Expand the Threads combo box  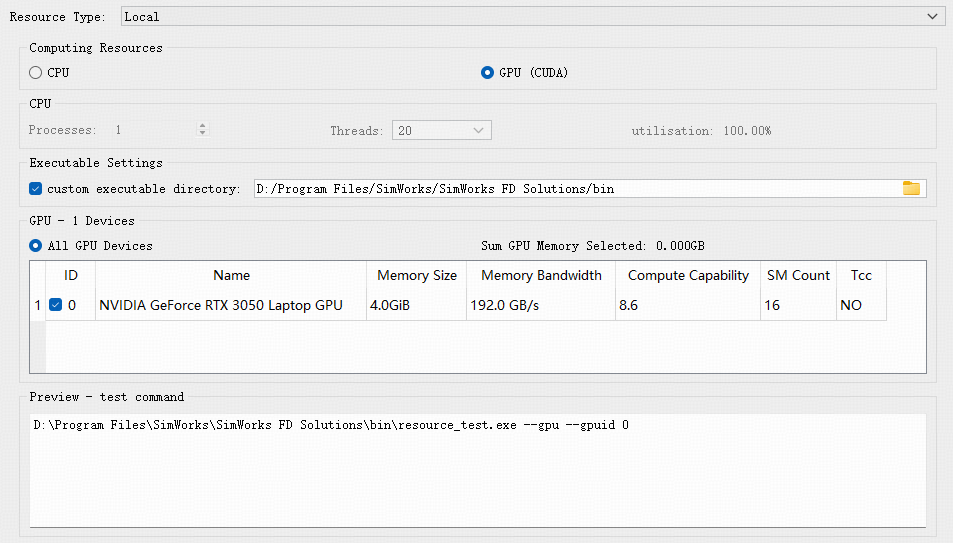tap(441, 131)
